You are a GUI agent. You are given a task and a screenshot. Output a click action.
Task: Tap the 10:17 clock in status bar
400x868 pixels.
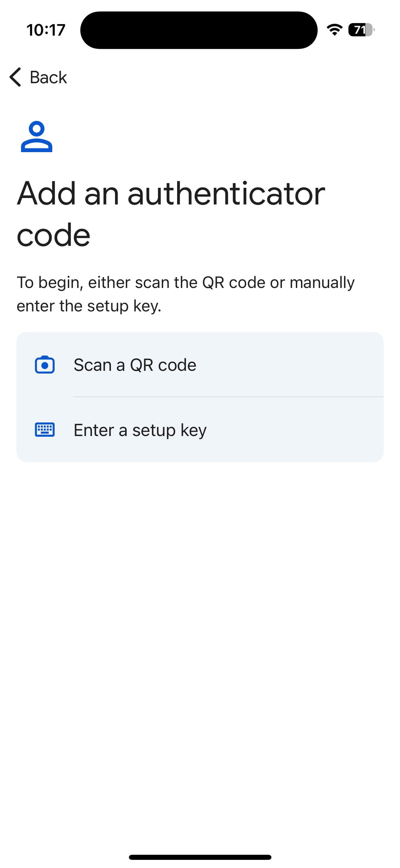[x=46, y=30]
